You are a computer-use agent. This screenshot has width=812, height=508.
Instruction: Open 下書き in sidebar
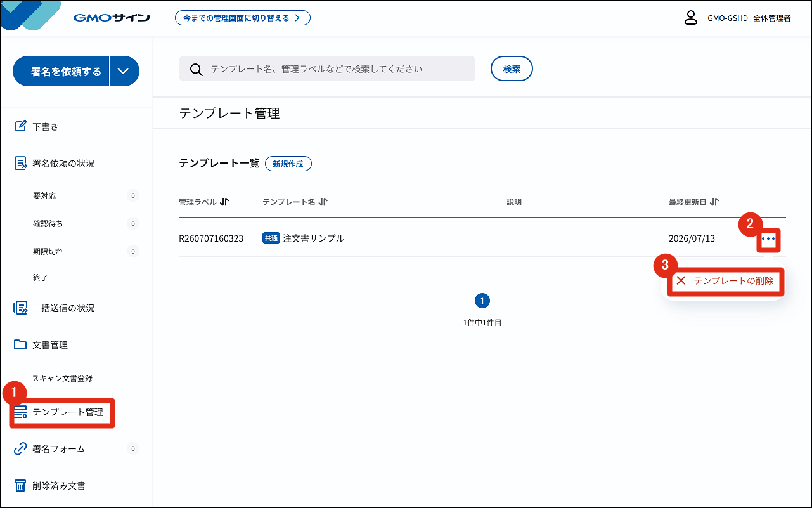[46, 126]
